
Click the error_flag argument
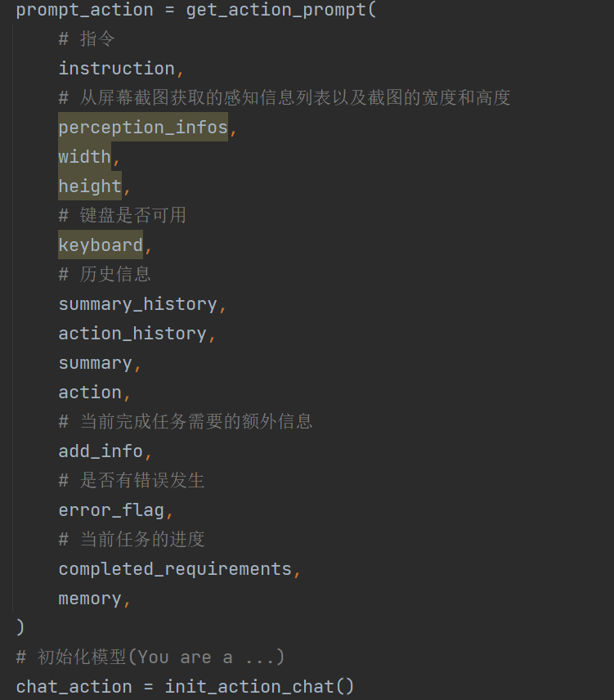point(111,510)
